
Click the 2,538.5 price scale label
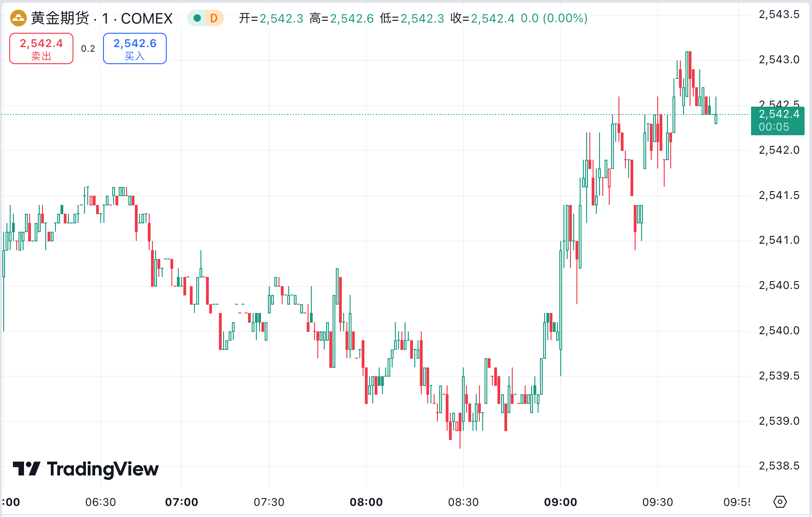(x=779, y=466)
